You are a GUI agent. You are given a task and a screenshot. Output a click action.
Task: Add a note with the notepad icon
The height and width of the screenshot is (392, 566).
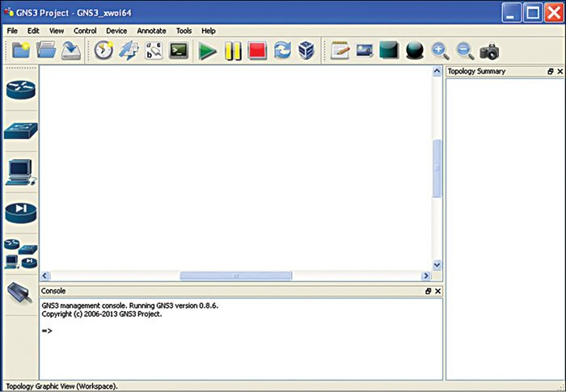(340, 51)
